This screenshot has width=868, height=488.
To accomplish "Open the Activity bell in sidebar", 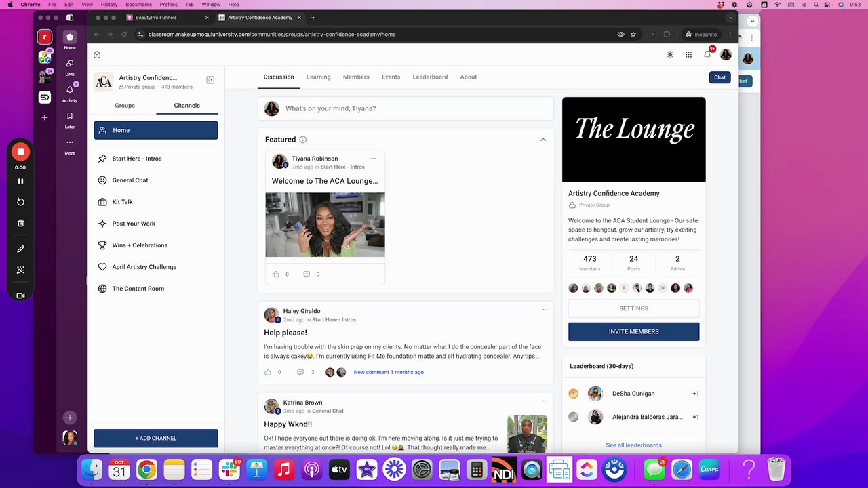I will tap(70, 89).
